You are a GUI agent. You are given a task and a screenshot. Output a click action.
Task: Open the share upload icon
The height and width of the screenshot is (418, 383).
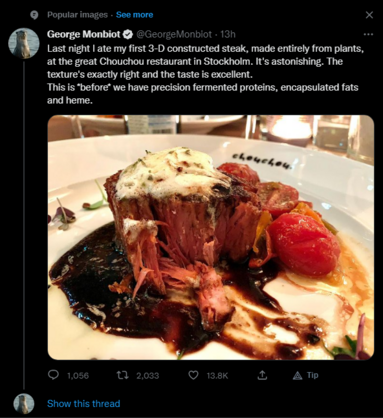coord(263,375)
